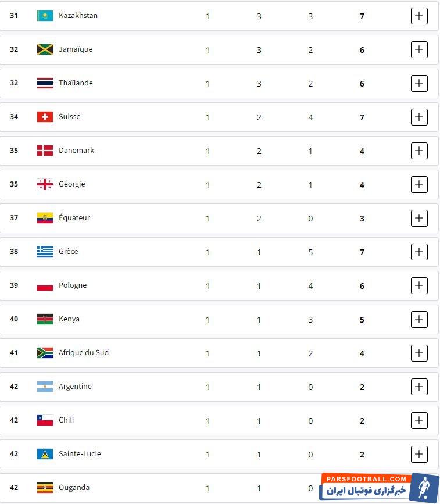Expand the Équateur row details
The image size is (440, 504).
tap(419, 218)
